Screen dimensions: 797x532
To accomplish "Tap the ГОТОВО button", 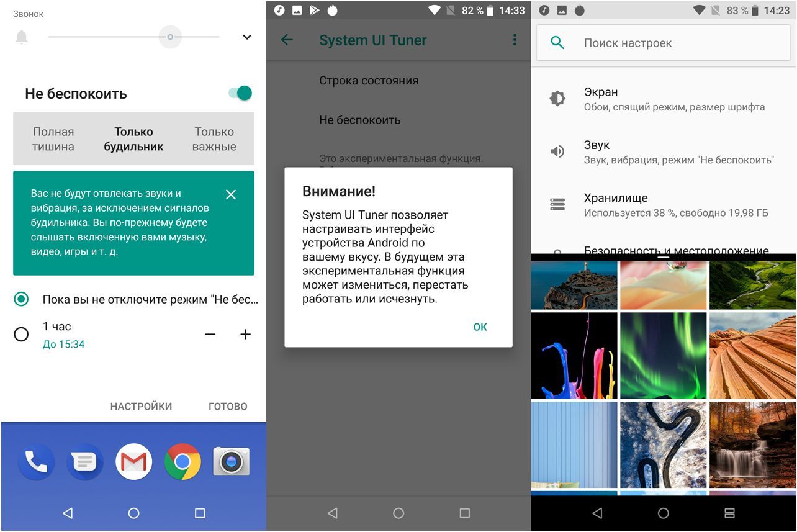I will click(228, 407).
